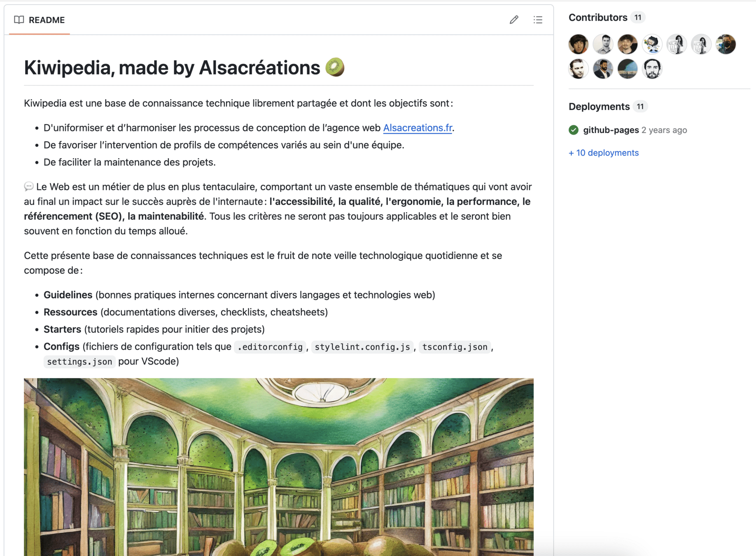
Task: Open the Contributors heading link
Action: pos(598,18)
